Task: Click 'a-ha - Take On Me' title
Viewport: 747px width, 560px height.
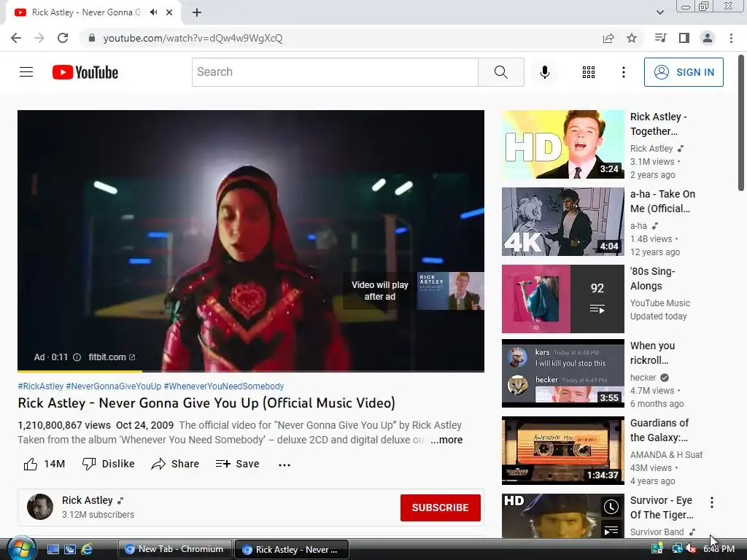Action: (x=662, y=201)
